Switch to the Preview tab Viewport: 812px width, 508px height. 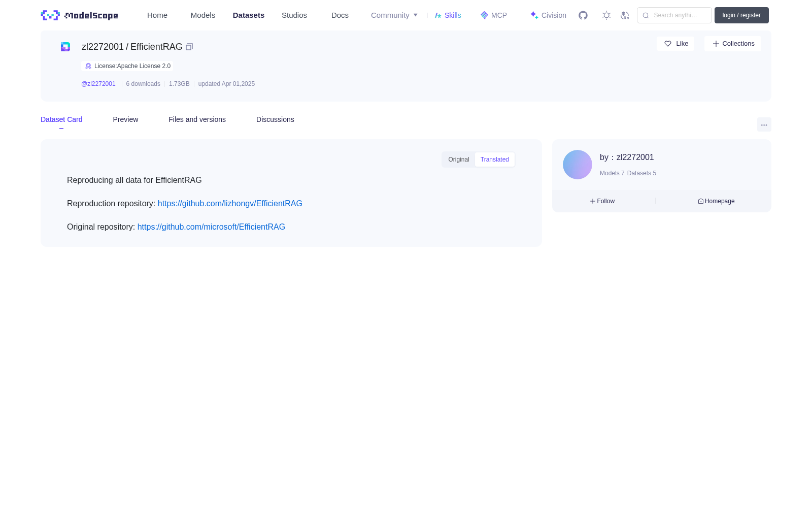pos(125,119)
